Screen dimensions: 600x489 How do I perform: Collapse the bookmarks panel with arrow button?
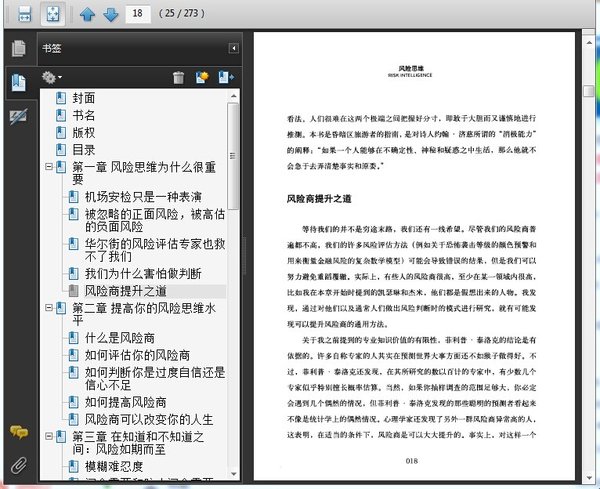pyautogui.click(x=233, y=48)
